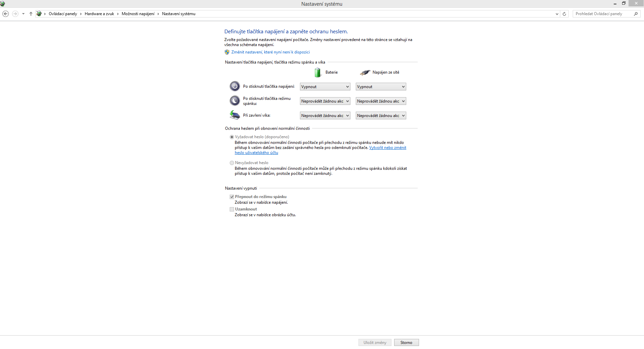Click the power plug icon
Viewport: 644px width, 349px height.
click(x=365, y=72)
